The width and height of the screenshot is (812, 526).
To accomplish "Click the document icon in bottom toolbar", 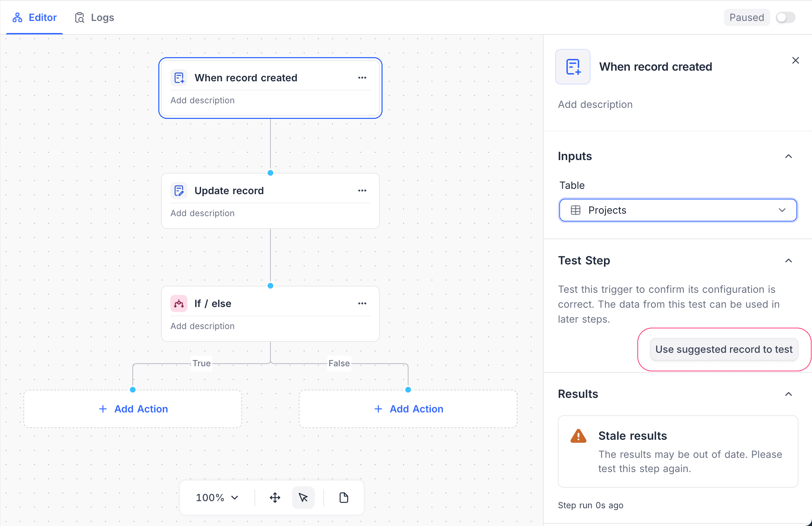I will [343, 497].
